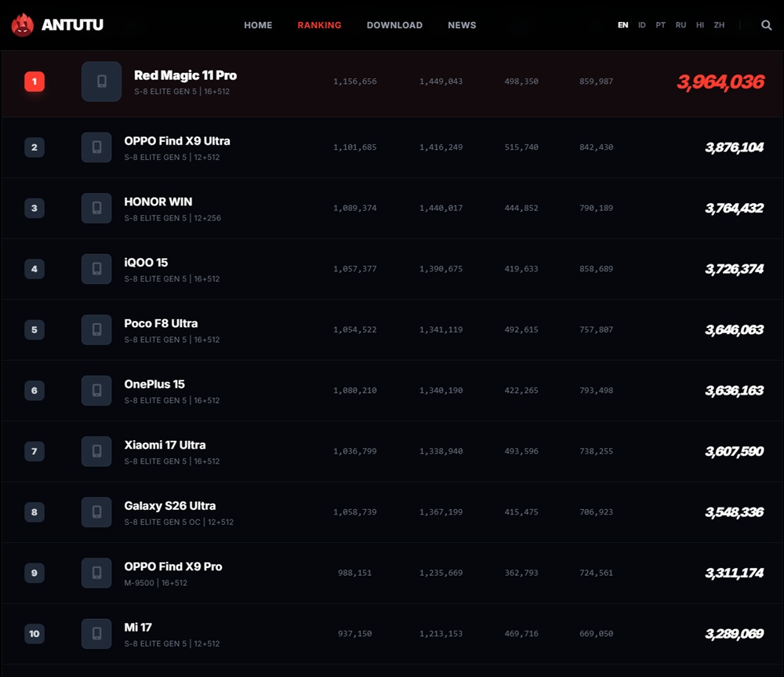This screenshot has height=677, width=784.
Task: Switch language to ID
Action: (x=642, y=25)
